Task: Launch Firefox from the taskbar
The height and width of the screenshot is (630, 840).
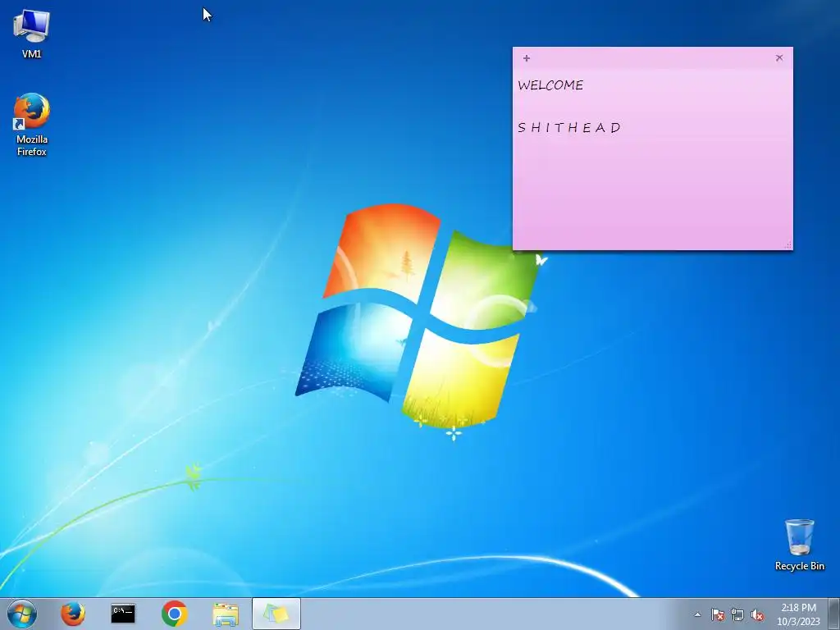Action: click(73, 614)
